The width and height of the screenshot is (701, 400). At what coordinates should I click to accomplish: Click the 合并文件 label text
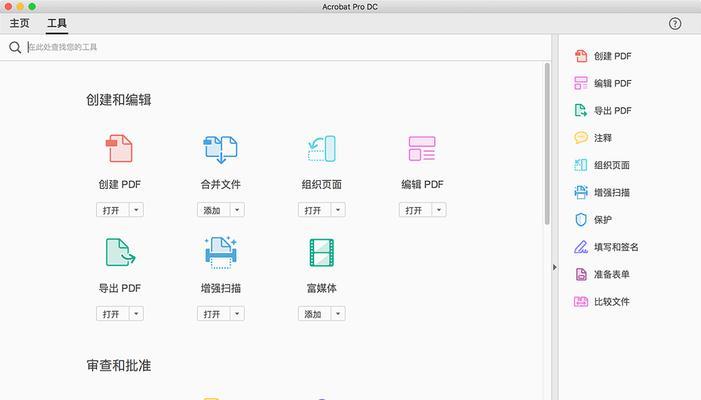pos(220,184)
